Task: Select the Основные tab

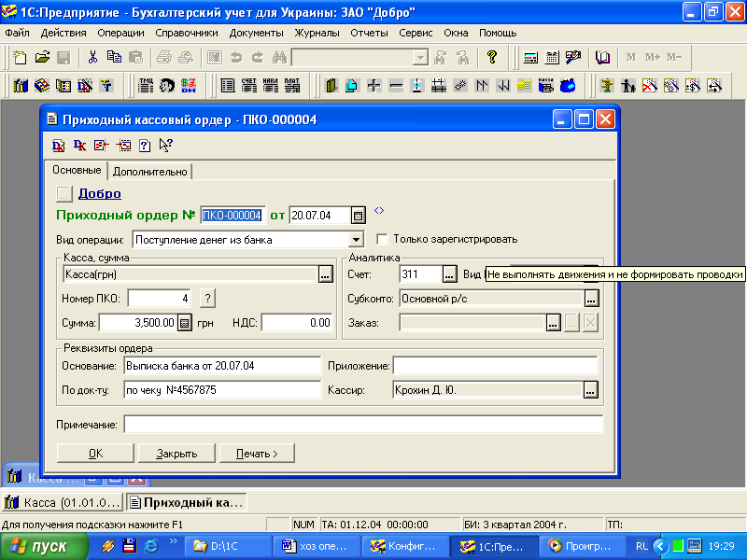Action: [77, 170]
